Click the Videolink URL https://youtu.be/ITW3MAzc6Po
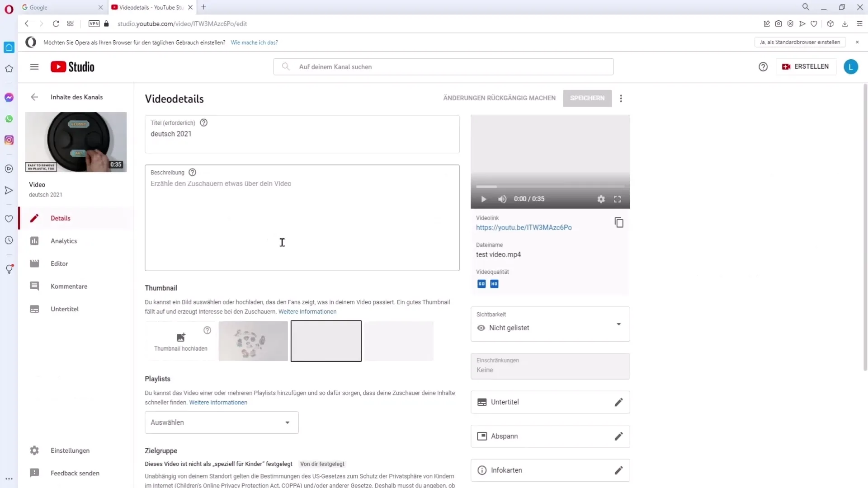Screen dimensions: 868x488 coord(524,227)
